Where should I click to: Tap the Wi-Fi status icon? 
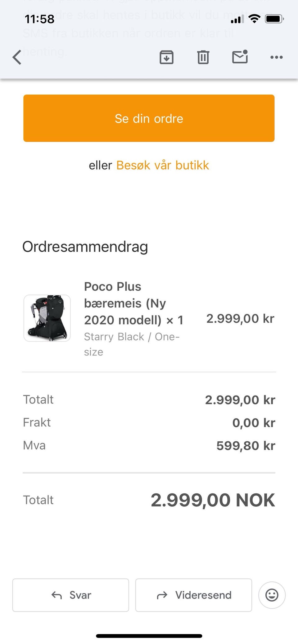click(255, 19)
